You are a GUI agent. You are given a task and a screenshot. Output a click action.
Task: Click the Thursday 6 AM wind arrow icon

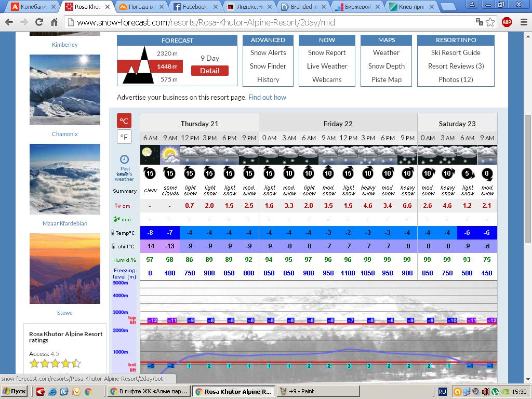click(x=150, y=172)
